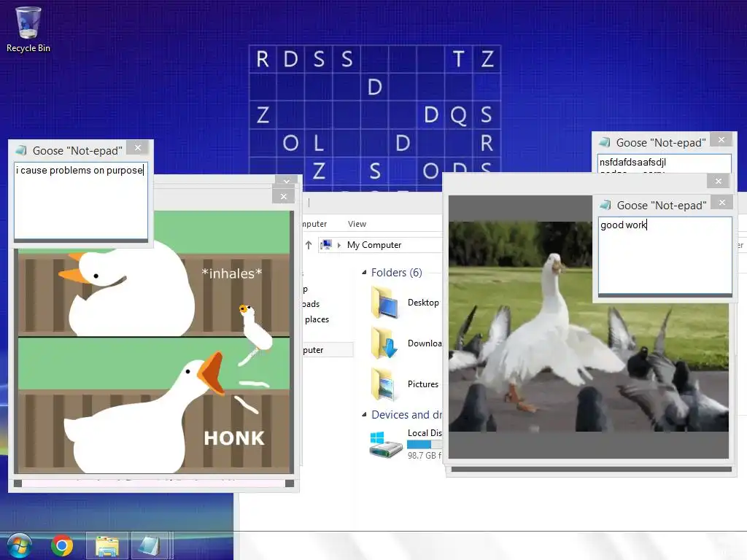Close the 'good work' notepad window
The image size is (747, 560).
[722, 203]
